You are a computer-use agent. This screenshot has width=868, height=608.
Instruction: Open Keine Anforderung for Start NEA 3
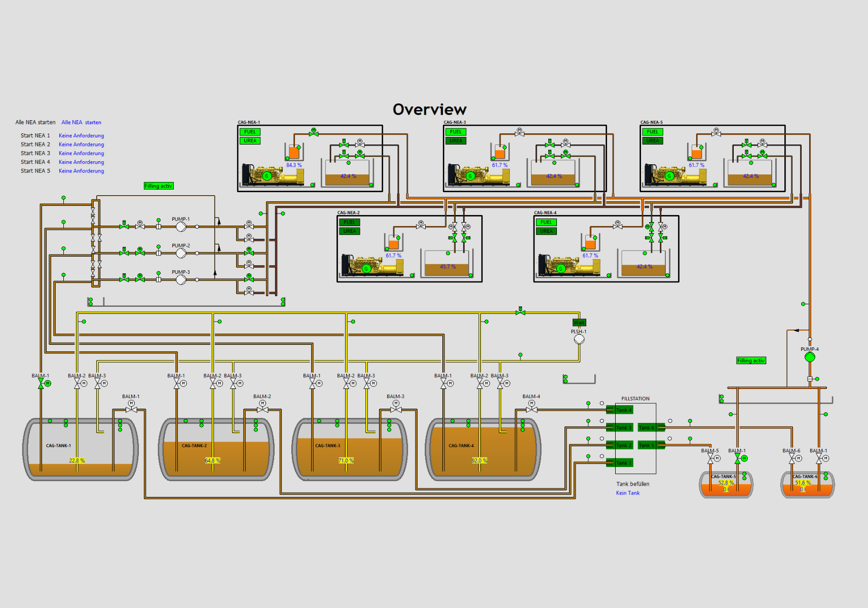pos(81,153)
